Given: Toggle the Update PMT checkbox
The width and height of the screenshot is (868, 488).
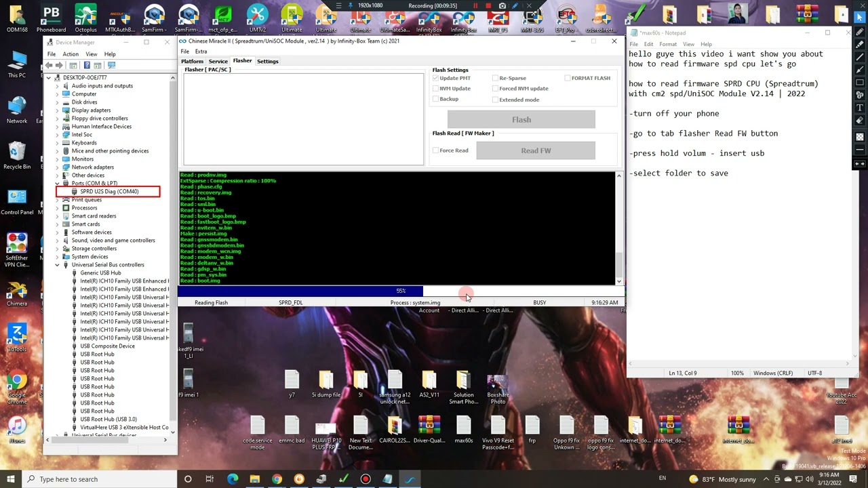Looking at the screenshot, I should click(436, 78).
